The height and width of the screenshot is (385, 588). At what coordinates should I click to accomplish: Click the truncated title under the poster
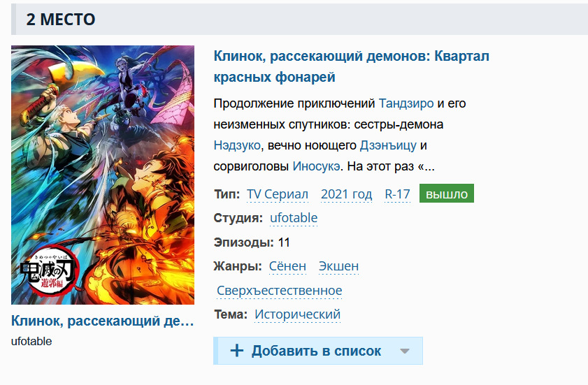(x=102, y=321)
